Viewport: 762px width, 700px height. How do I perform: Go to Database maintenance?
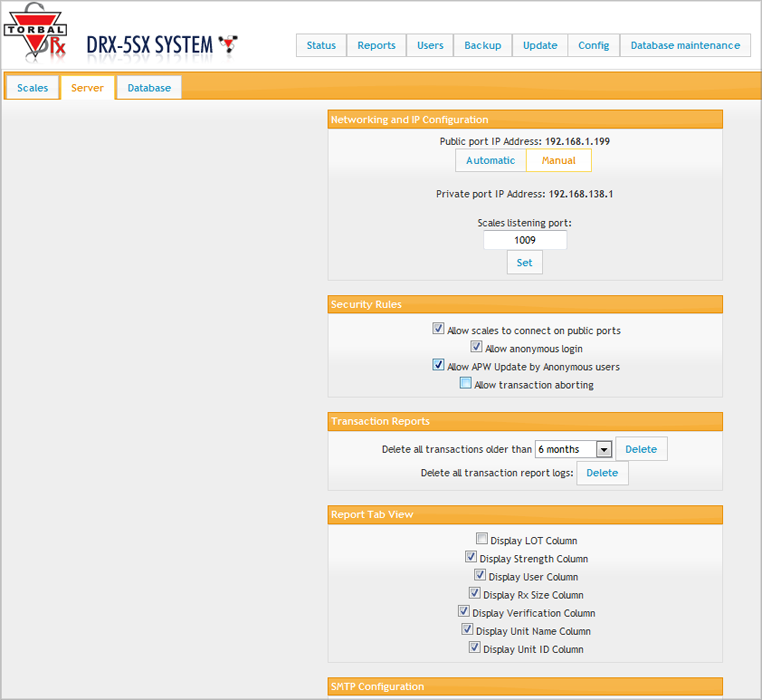685,45
